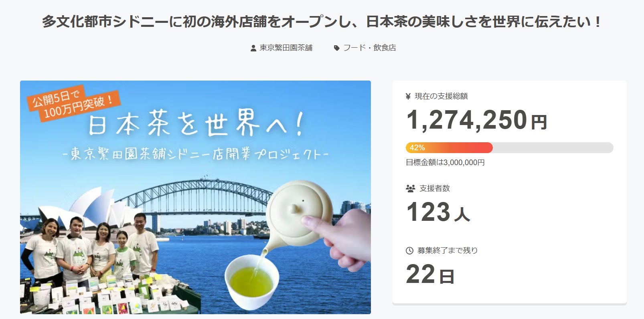Click the 22日 remaining days figure
Screen dimensions: 644x319
coord(430,274)
